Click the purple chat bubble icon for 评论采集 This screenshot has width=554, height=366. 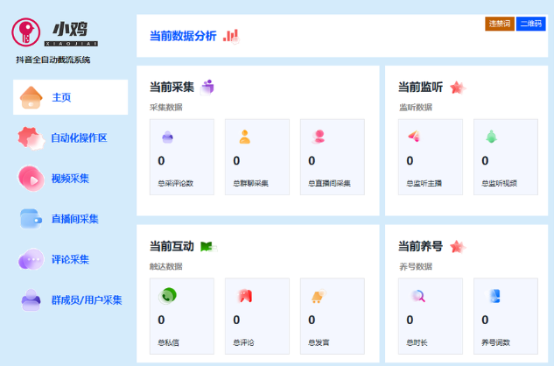pyautogui.click(x=31, y=259)
